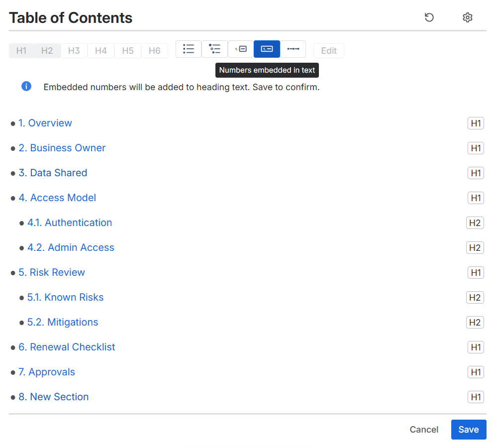
Task: Open the 2. Business Owner link
Action: click(x=62, y=148)
